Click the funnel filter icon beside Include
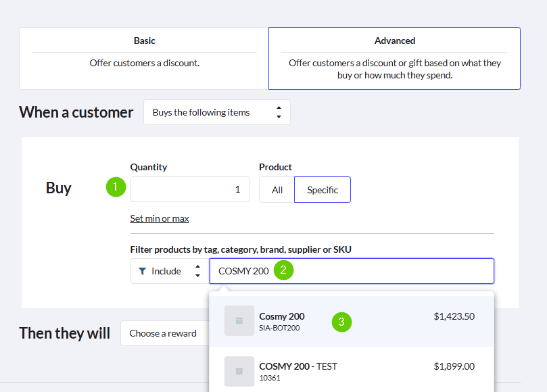Image resolution: width=547 pixels, height=392 pixels. (142, 271)
